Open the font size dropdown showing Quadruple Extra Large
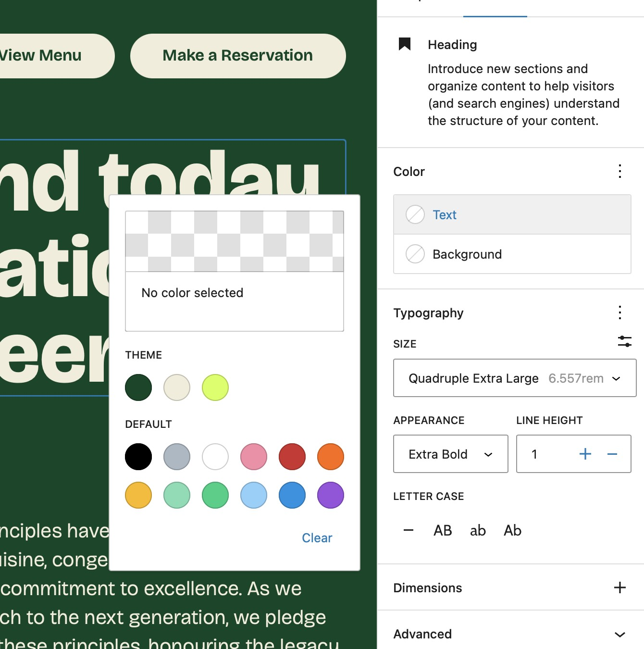 tap(514, 378)
